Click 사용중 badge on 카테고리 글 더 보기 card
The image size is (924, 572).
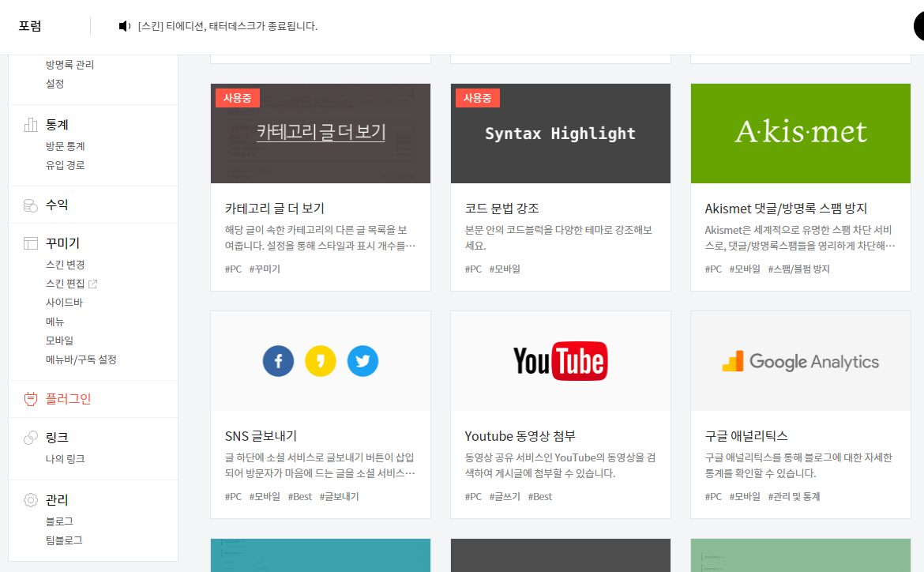238,98
